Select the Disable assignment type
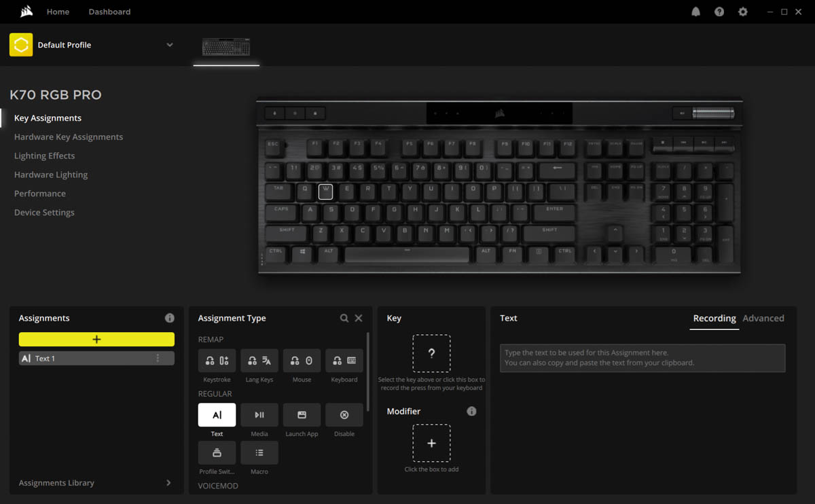The image size is (815, 504). tap(344, 415)
